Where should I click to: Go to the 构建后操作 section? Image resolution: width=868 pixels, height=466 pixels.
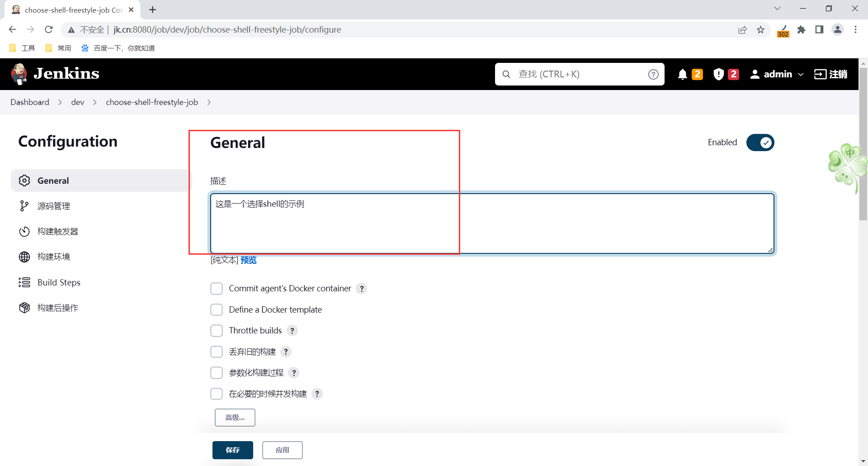point(101,308)
